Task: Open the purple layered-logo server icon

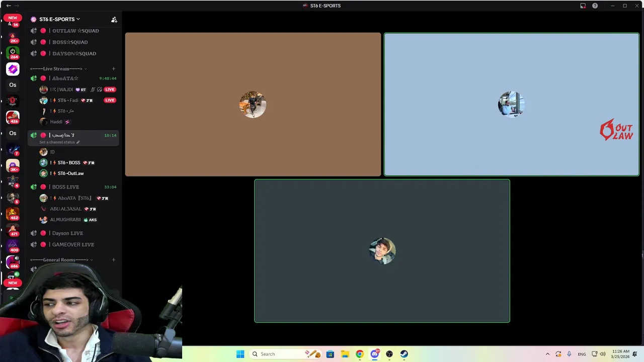Action: [x=13, y=69]
